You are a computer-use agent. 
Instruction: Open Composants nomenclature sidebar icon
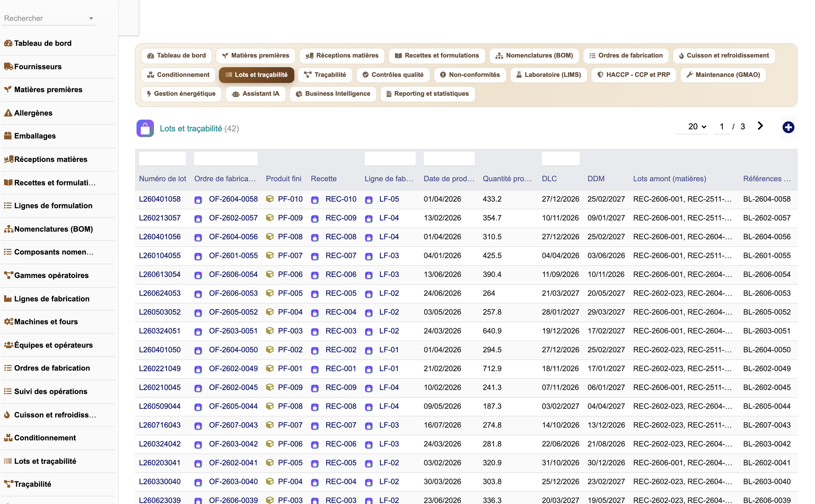point(8,252)
